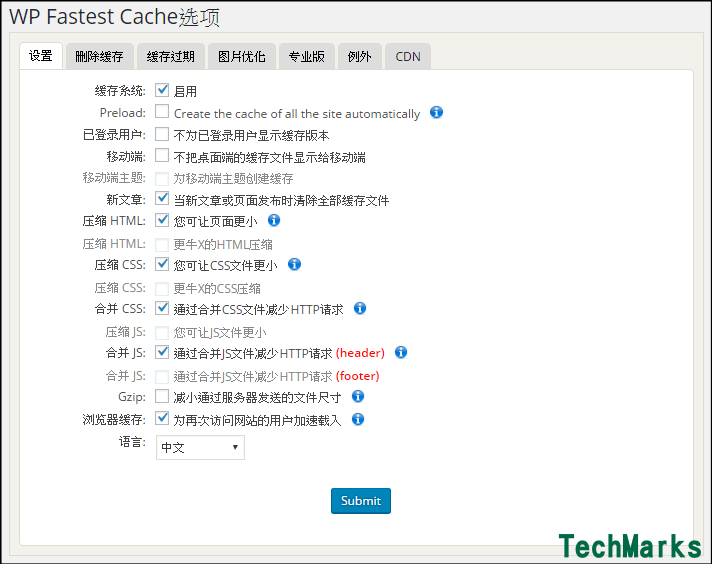
Task: Check the 更牛X的HTML压缩 checkbox
Action: click(x=162, y=244)
